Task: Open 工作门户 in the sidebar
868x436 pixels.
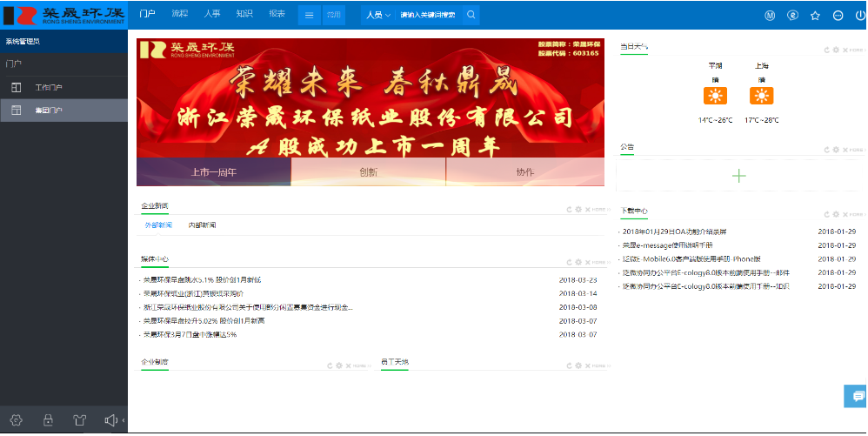Action: tap(63, 88)
